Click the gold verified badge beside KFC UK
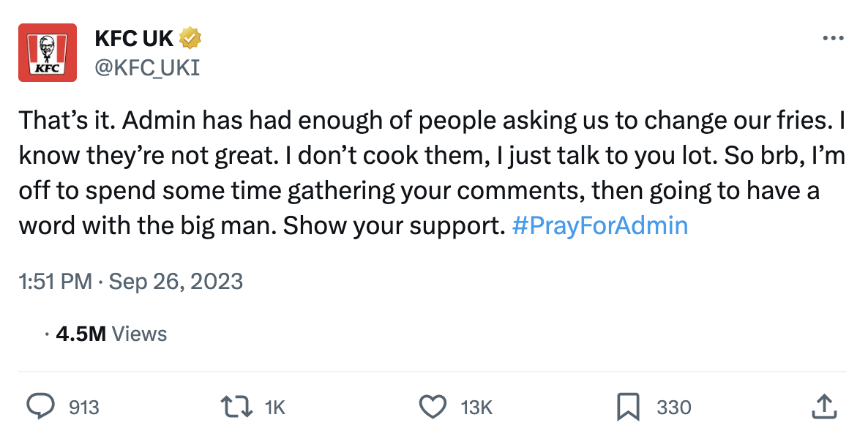Viewport: 868px width, 439px height. (x=191, y=37)
